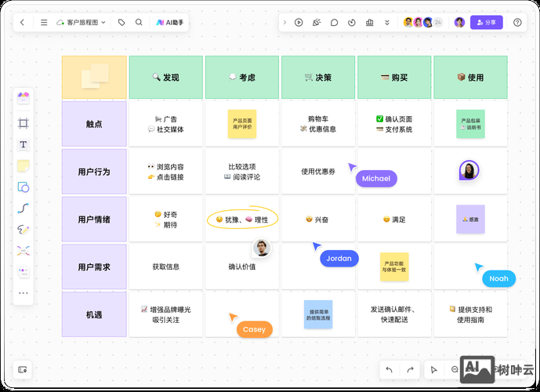Select the 使用 stage header
The width and height of the screenshot is (540, 392).
point(470,78)
